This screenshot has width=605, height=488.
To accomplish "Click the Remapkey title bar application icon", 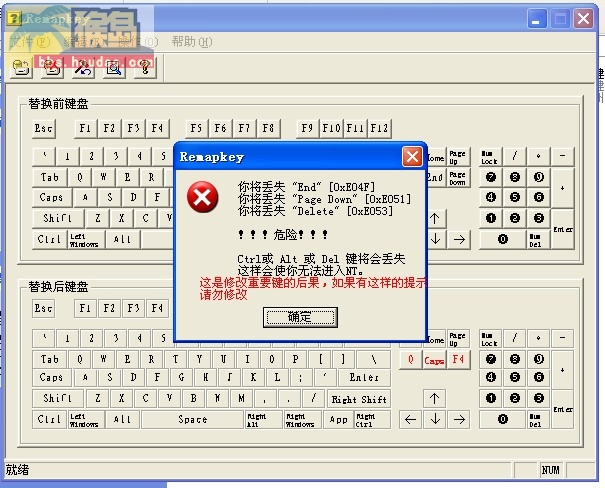I will click(x=14, y=18).
